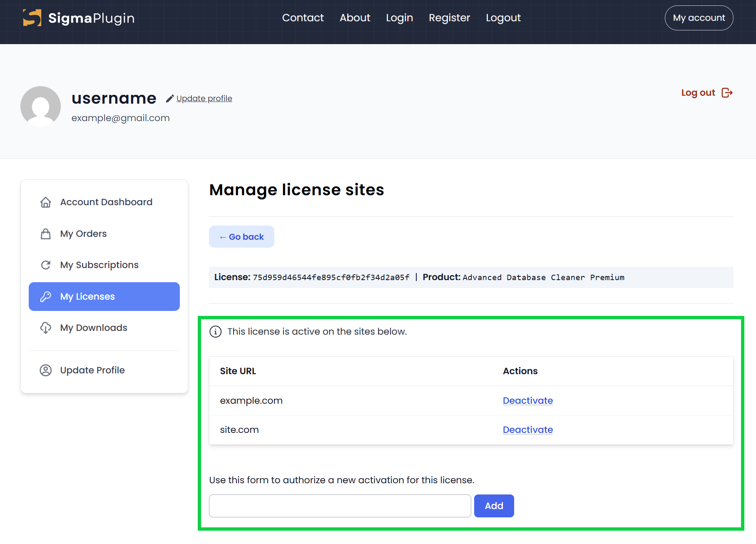756x544 pixels.
Task: Click the example@gmail.com email address
Action: pyautogui.click(x=120, y=118)
